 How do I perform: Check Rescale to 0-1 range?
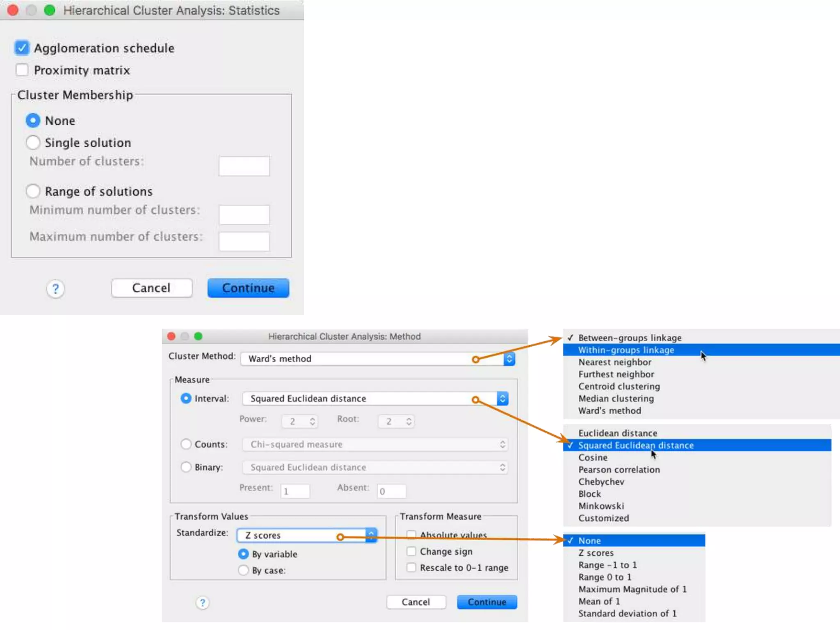[x=411, y=568]
